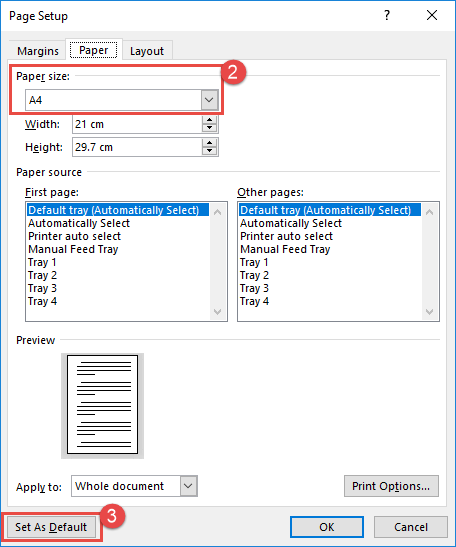Open Print Options

click(x=391, y=486)
